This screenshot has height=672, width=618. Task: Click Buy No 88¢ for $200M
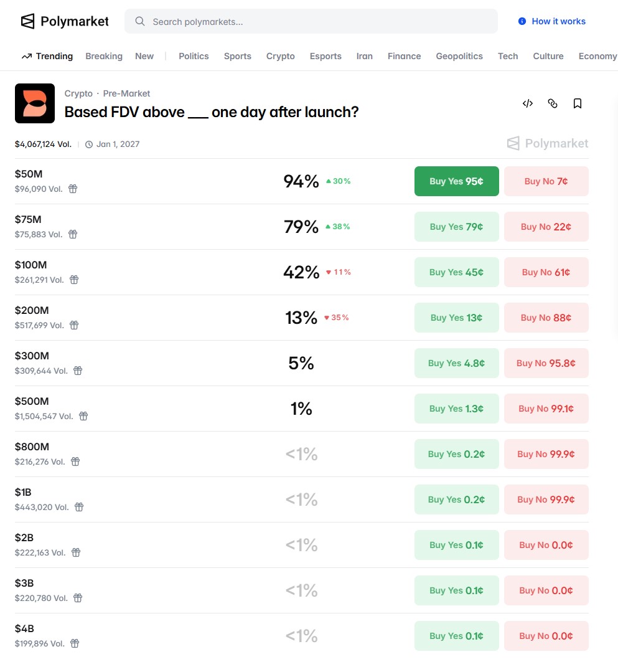(546, 318)
